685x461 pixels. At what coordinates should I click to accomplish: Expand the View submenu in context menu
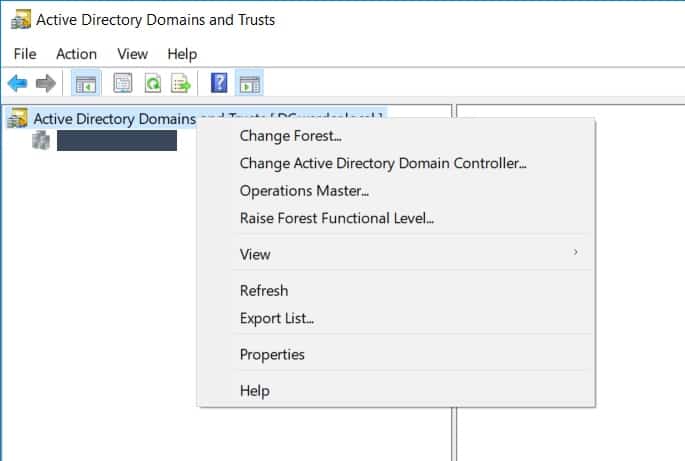click(x=255, y=254)
